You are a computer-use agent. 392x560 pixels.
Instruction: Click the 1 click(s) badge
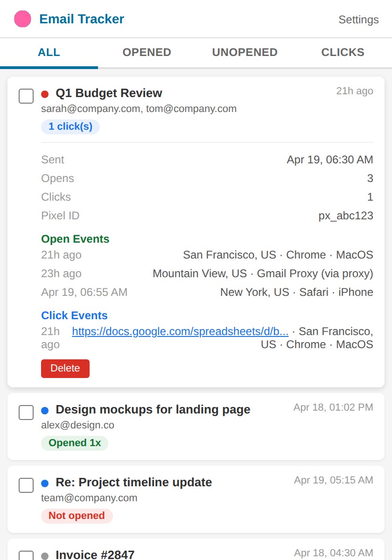click(x=70, y=126)
